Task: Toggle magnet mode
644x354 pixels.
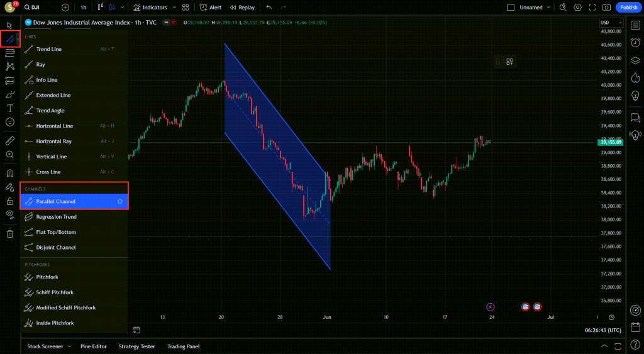Action: (x=10, y=174)
